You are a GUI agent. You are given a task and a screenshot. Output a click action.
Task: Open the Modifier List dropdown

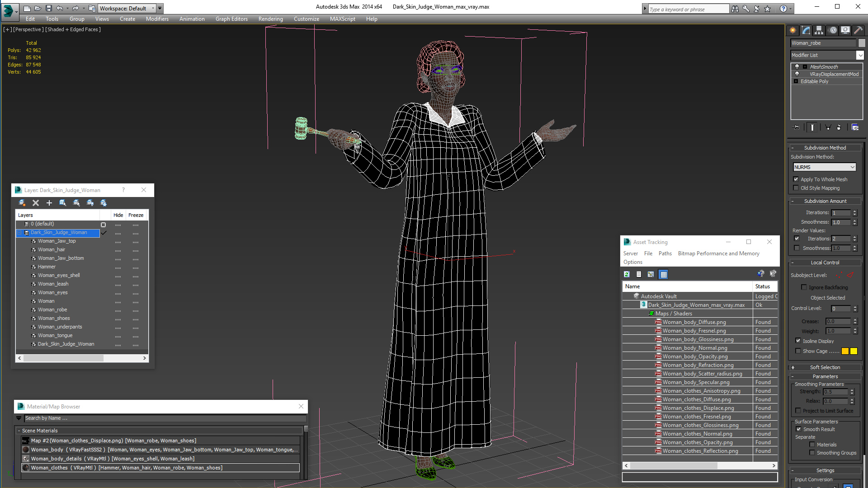(x=859, y=55)
